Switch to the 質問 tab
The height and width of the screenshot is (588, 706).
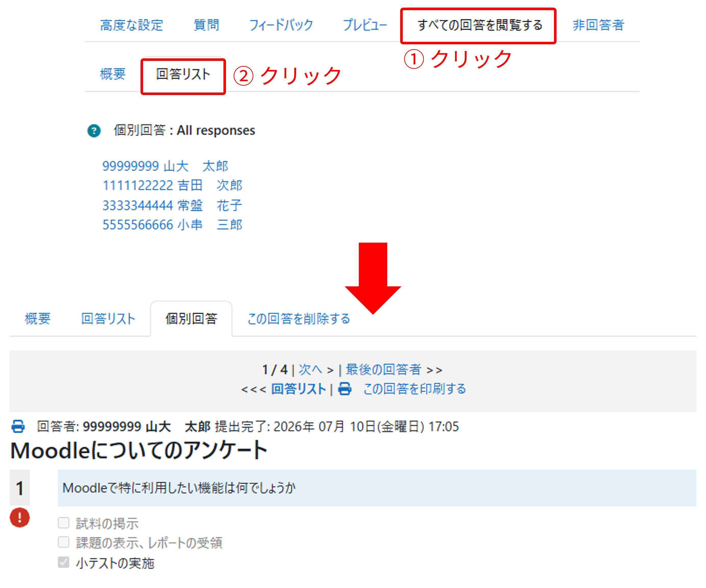pyautogui.click(x=206, y=25)
